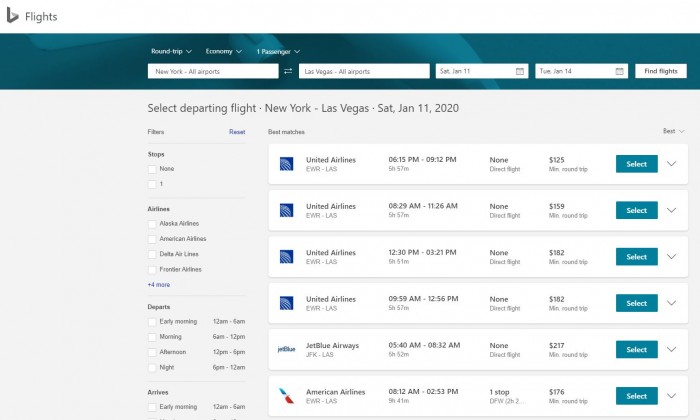Select the $125 United flight
This screenshot has height=420, width=700.
(637, 164)
